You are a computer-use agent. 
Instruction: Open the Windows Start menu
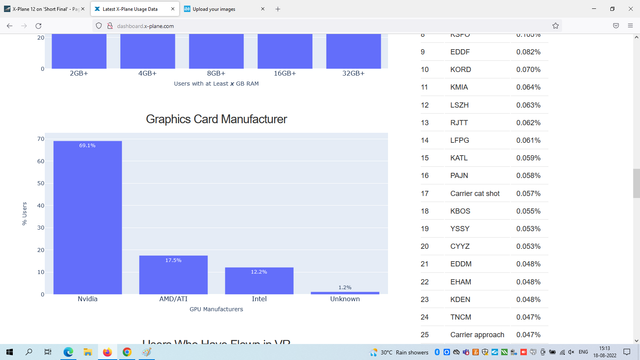pyautogui.click(x=9, y=352)
